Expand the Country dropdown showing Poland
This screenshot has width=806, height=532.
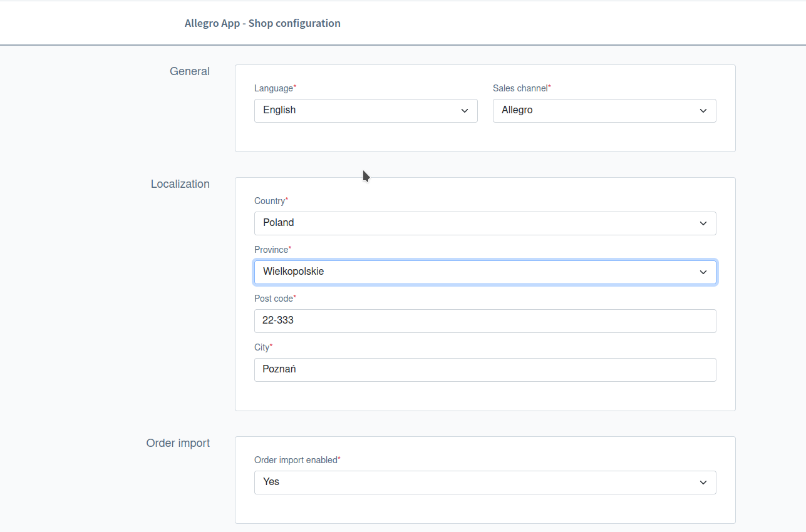tap(485, 223)
